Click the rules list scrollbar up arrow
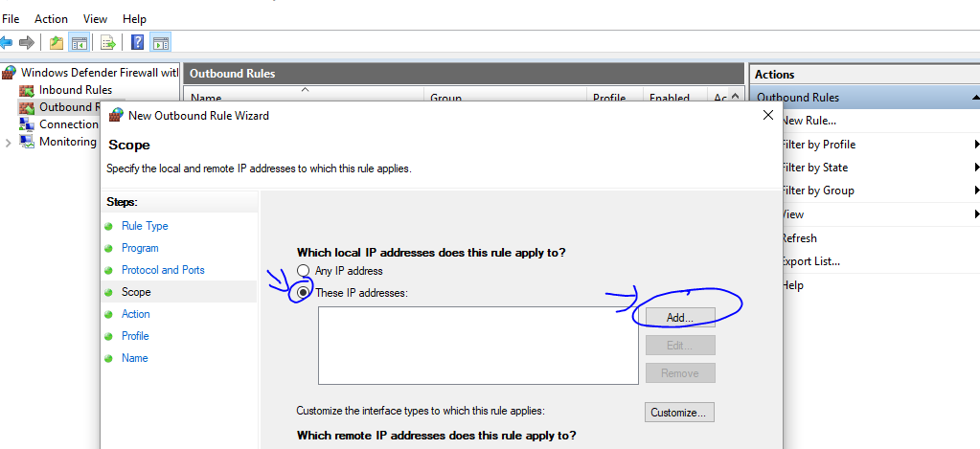This screenshot has height=449, width=980. tap(735, 96)
